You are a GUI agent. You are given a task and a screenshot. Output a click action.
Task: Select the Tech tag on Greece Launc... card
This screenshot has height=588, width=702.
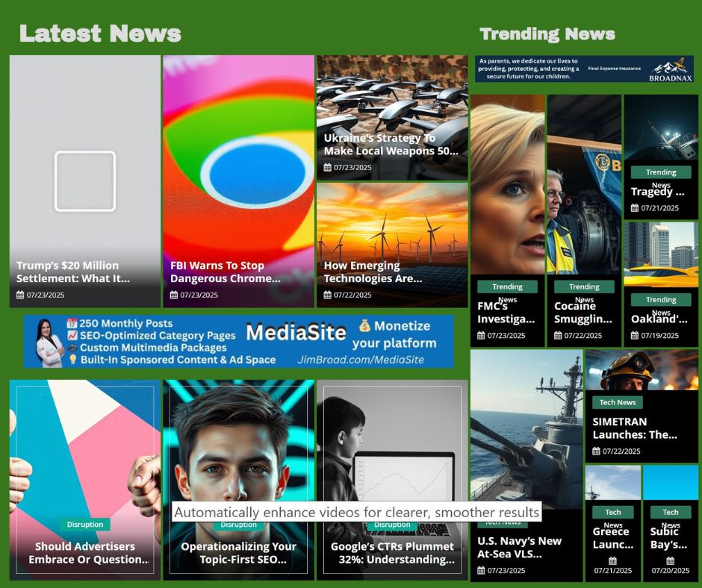click(613, 512)
